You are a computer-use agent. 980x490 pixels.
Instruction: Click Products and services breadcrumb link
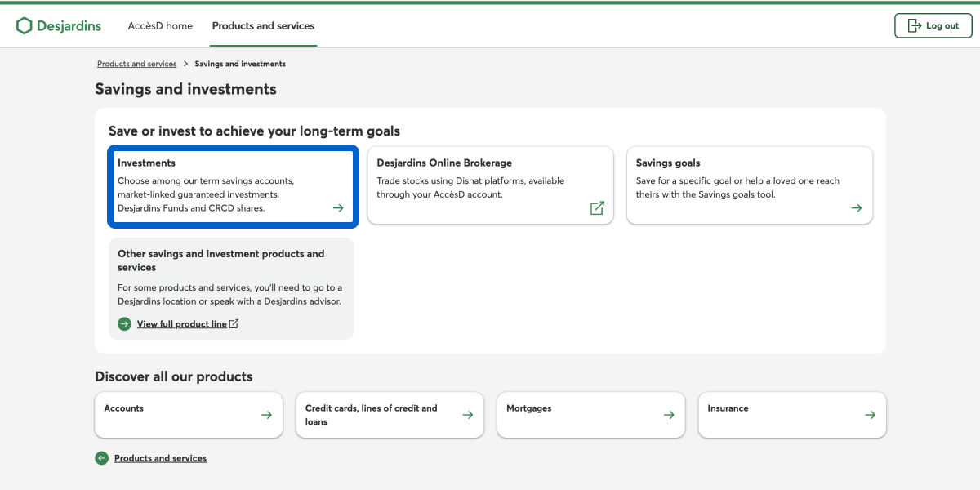pos(136,64)
